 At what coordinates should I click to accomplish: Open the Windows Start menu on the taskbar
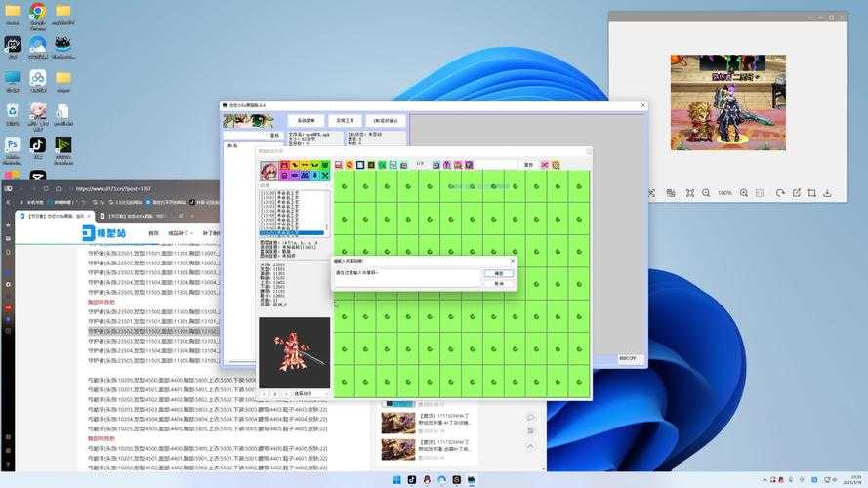(397, 479)
